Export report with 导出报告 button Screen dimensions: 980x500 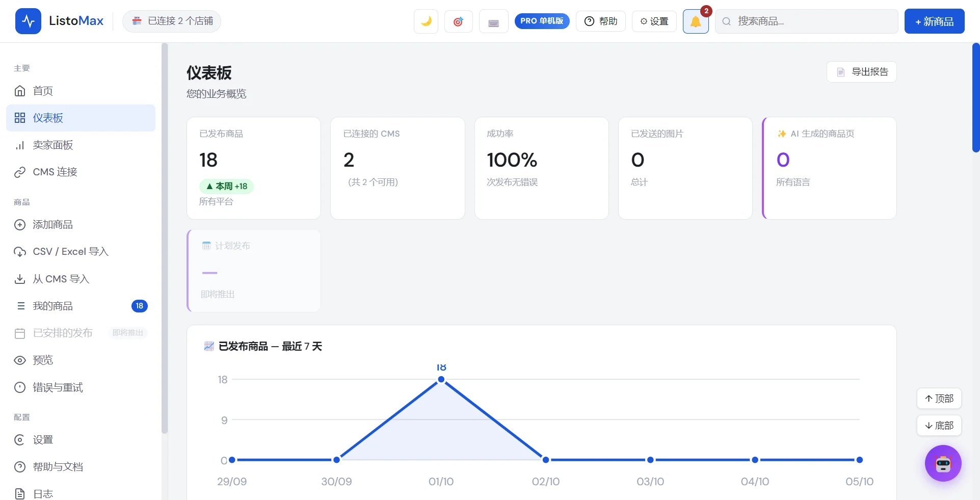point(862,72)
